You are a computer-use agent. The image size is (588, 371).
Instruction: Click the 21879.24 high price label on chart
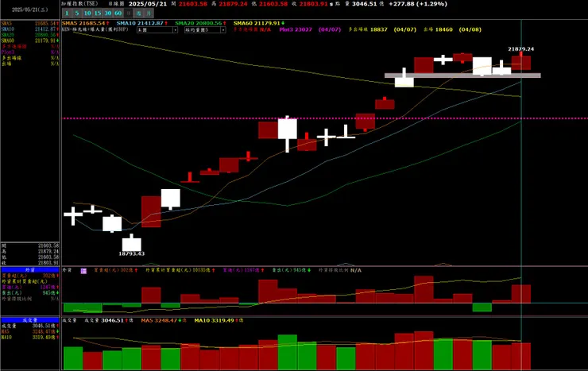pyautogui.click(x=521, y=49)
